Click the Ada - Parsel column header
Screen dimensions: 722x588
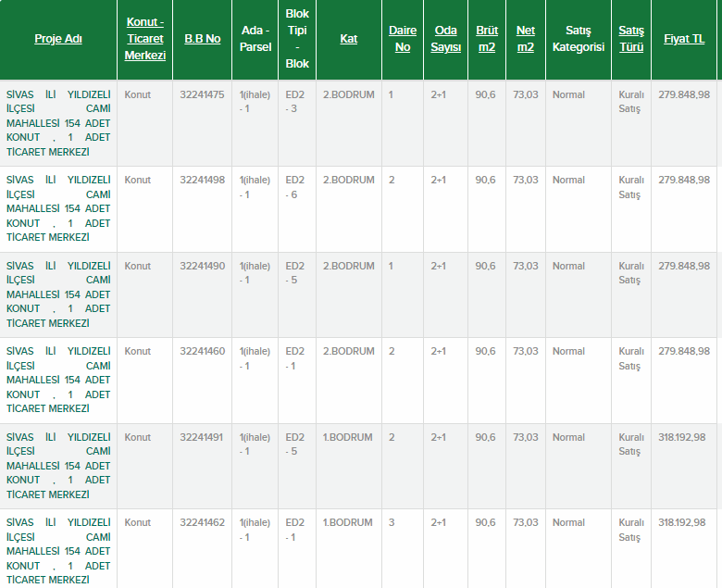coord(255,39)
